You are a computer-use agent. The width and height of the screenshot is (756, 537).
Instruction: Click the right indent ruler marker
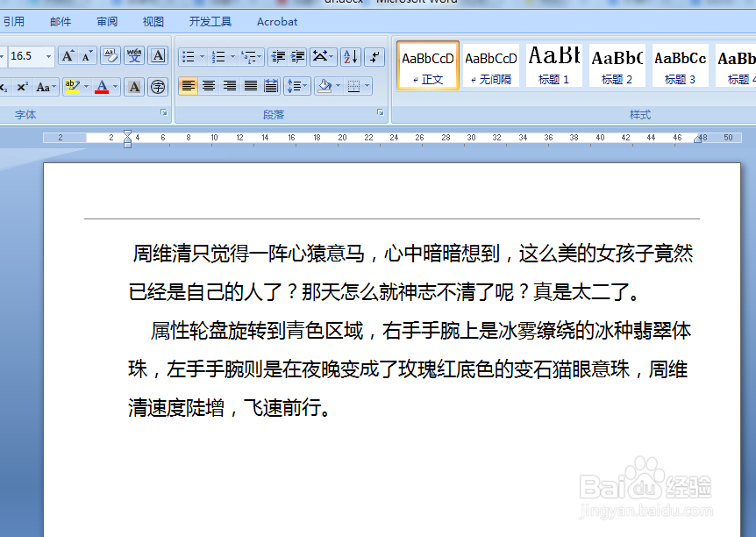(697, 139)
